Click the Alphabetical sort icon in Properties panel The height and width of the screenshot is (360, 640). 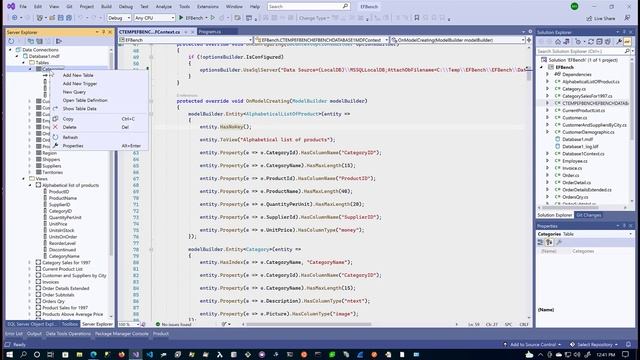tap(549, 242)
